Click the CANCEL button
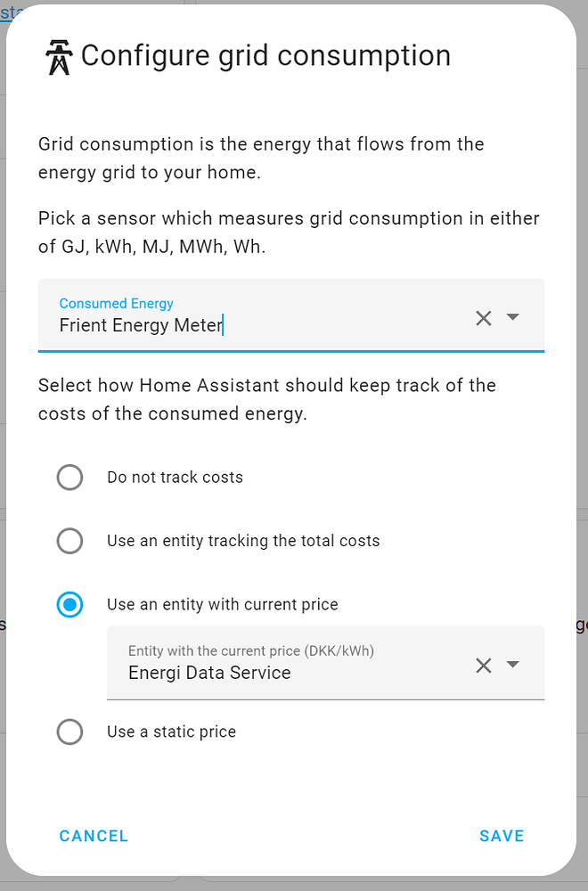The width and height of the screenshot is (588, 891). tap(93, 836)
